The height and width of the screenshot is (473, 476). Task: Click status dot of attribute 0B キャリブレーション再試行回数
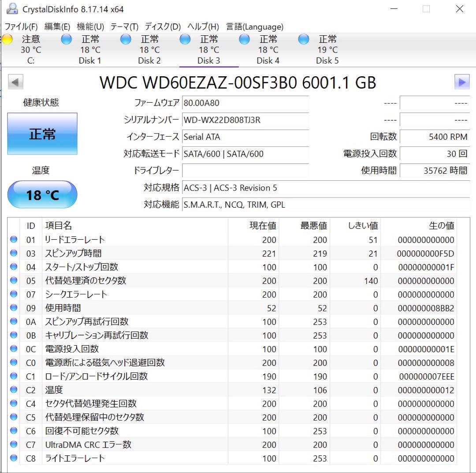[14, 335]
